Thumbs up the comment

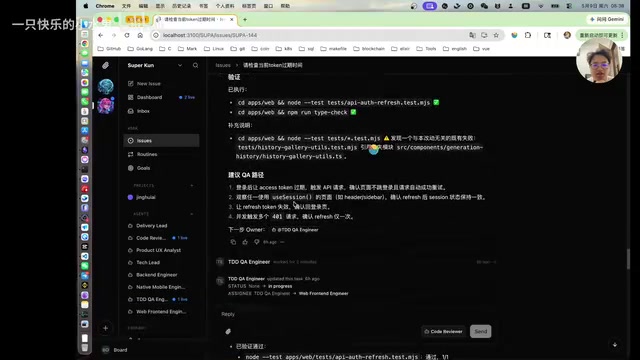pos(245,242)
